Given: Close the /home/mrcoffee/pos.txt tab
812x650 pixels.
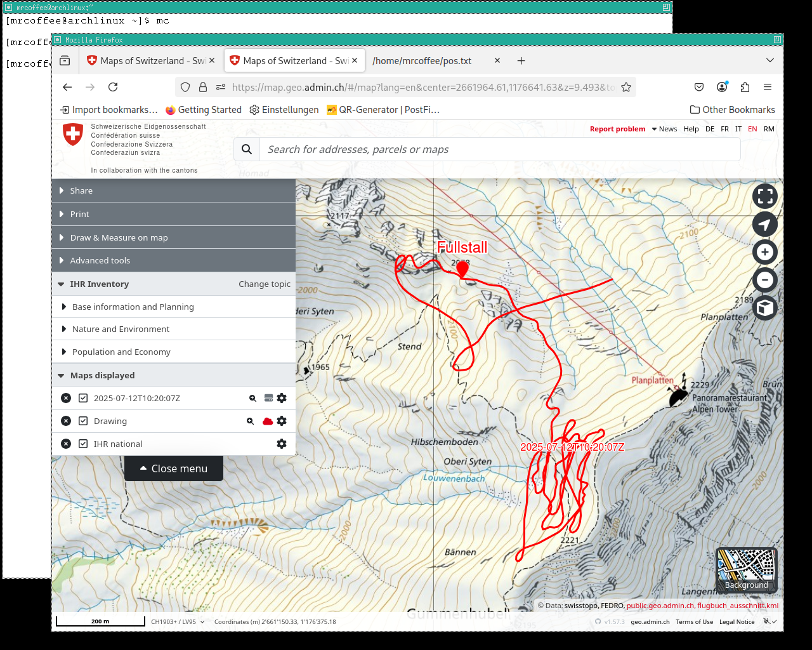Looking at the screenshot, I should tap(497, 60).
